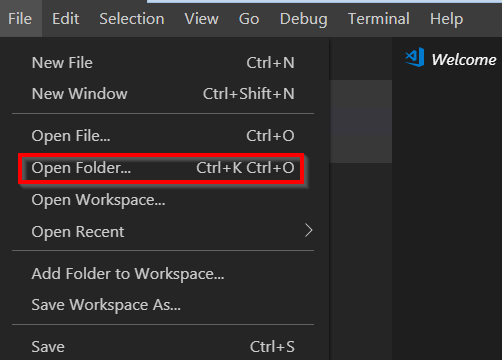
Task: Open the View menu
Action: (x=201, y=19)
